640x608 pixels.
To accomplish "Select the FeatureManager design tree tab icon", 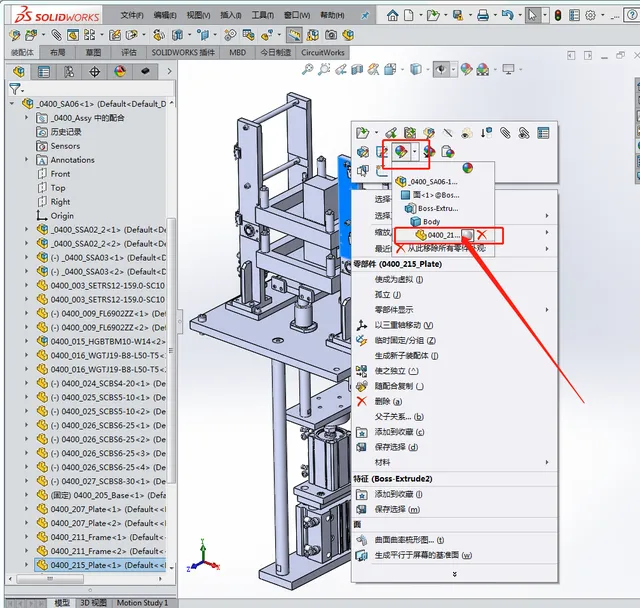I will 18,72.
